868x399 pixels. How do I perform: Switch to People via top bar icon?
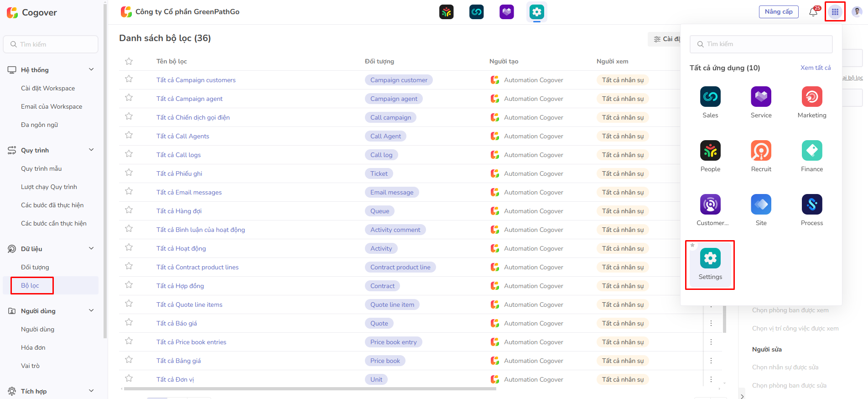click(446, 12)
